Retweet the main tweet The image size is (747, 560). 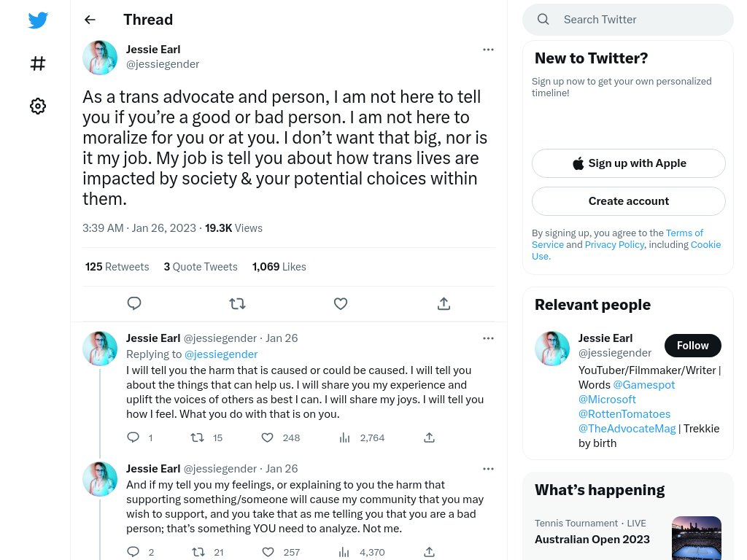pos(237,303)
